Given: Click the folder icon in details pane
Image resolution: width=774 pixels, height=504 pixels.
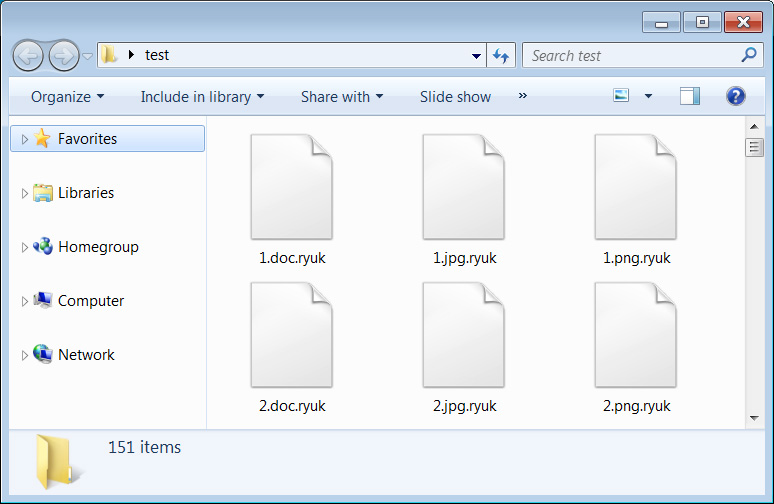Looking at the screenshot, I should click(58, 462).
